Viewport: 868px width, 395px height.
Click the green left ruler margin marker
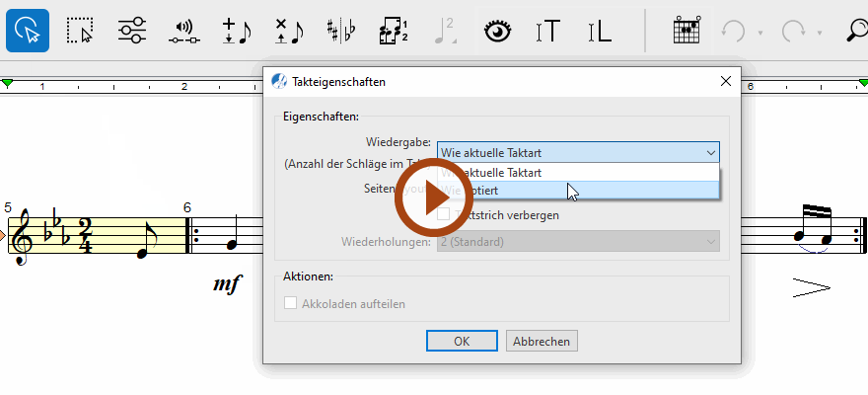(x=8, y=85)
